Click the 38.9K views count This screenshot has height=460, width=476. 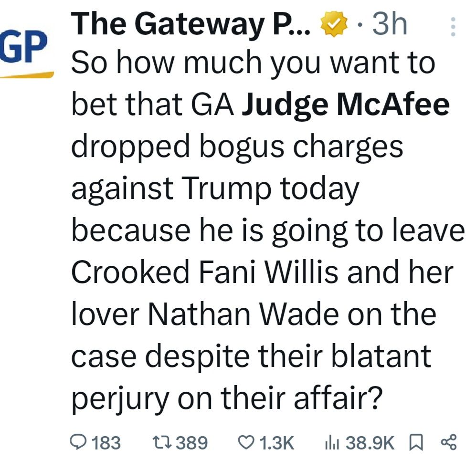coord(370,443)
